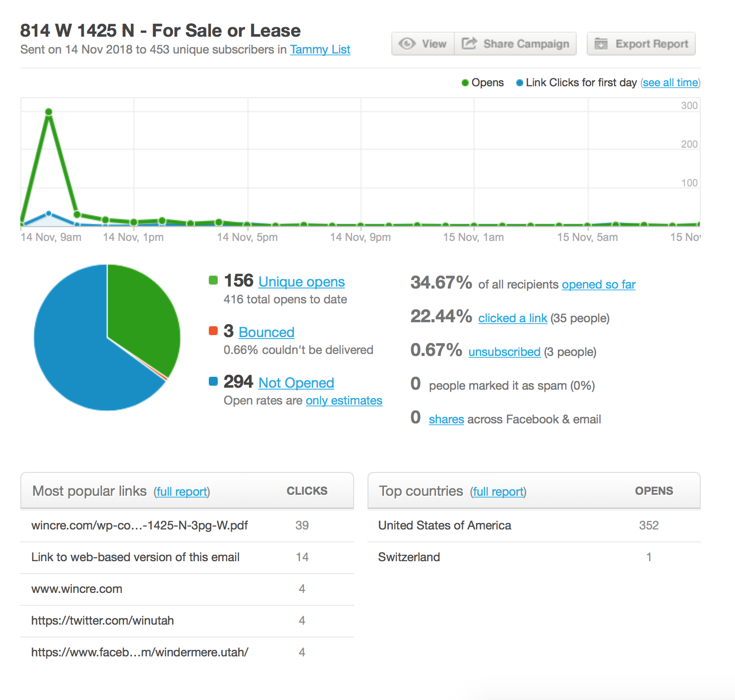
Task: View the Bounced recipients list
Action: pos(266,332)
